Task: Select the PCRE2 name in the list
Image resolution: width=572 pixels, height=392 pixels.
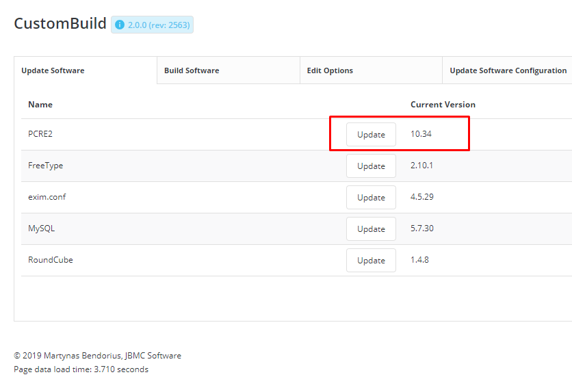Action: pyautogui.click(x=40, y=134)
